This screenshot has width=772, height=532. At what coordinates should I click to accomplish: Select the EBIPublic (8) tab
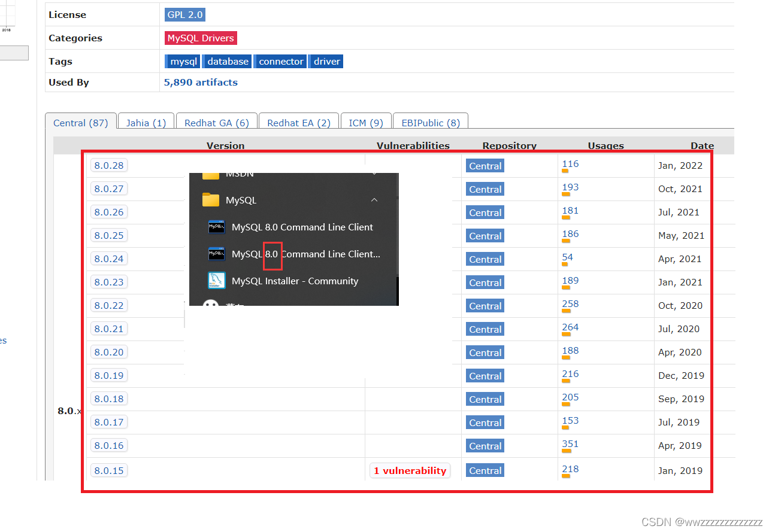431,123
